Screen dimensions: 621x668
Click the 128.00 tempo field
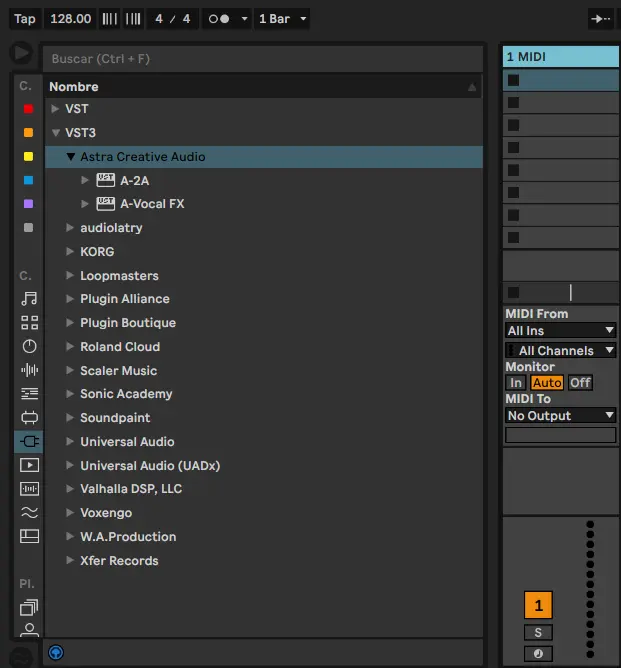tap(71, 19)
